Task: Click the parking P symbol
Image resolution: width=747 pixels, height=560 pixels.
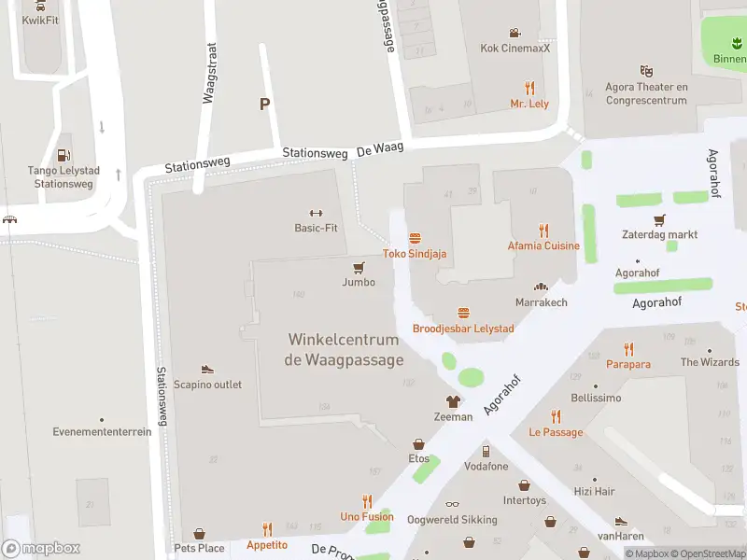Action: pos(265,104)
